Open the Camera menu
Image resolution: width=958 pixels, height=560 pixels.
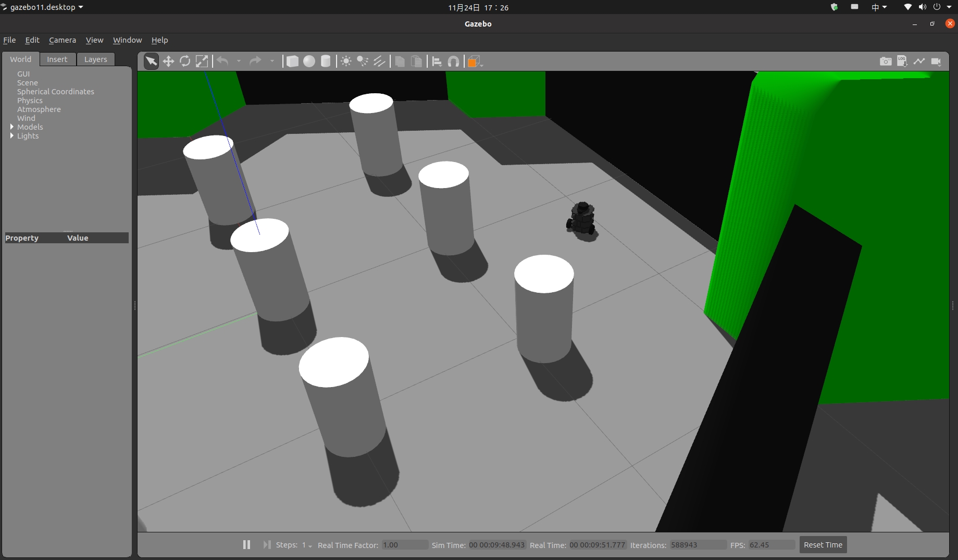62,40
